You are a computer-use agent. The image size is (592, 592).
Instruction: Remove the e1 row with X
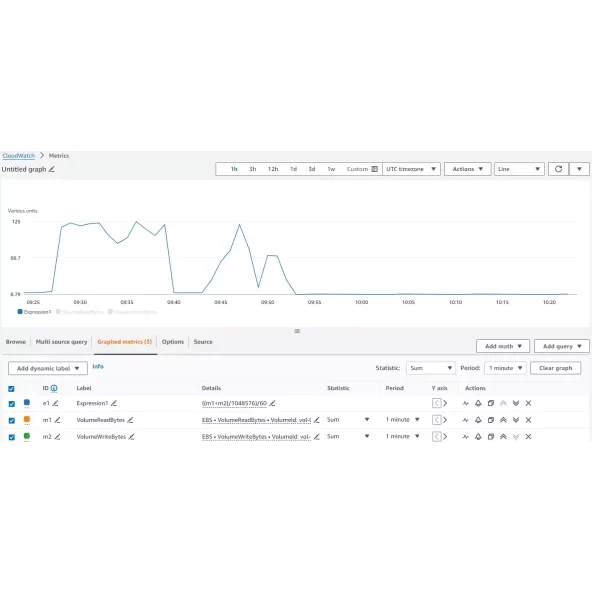[528, 403]
